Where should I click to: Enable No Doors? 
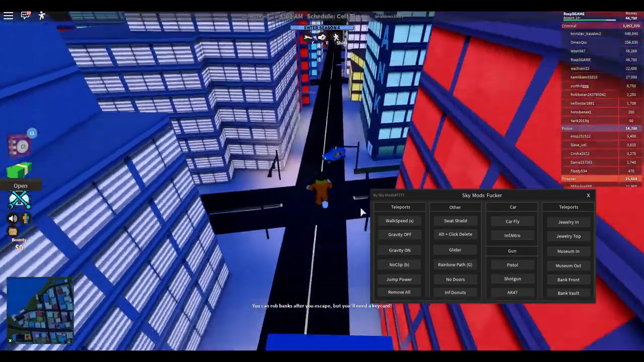pyautogui.click(x=455, y=279)
